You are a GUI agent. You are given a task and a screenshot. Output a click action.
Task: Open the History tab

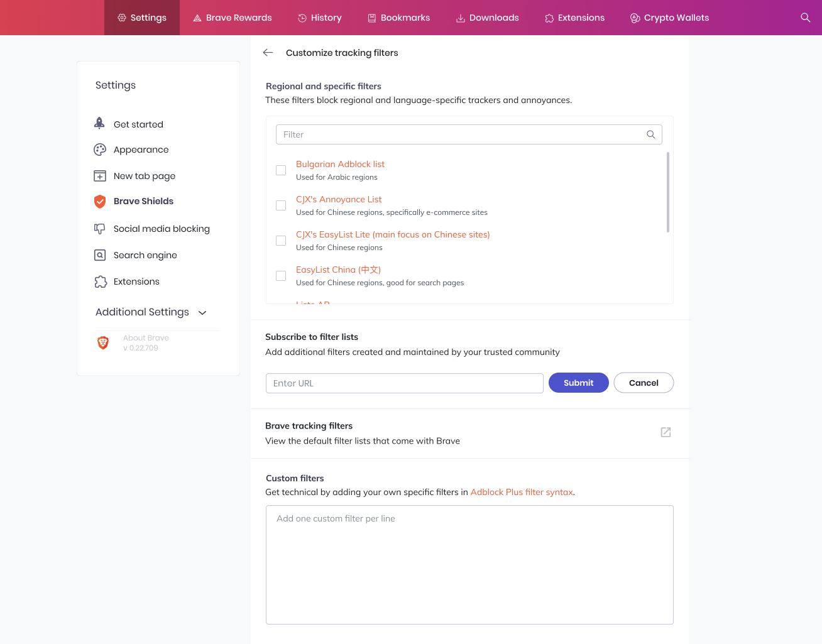pyautogui.click(x=320, y=18)
